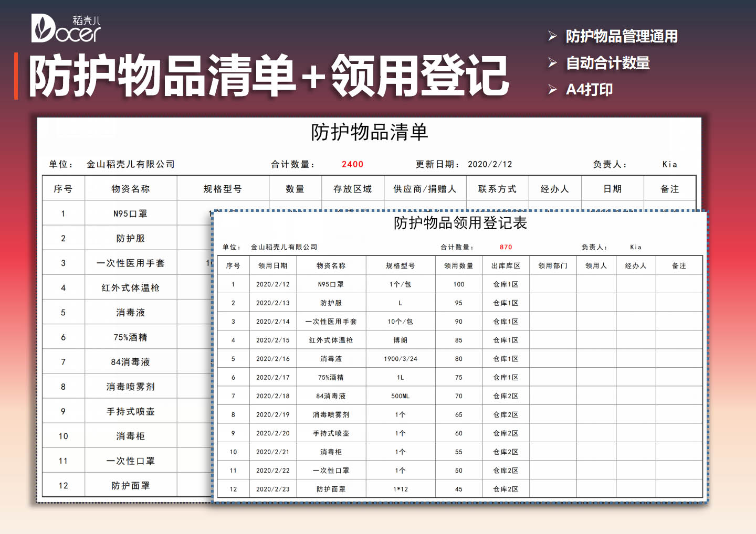
Task: Select the 仓库1区 cell for N95口罩 row
Action: coord(503,284)
